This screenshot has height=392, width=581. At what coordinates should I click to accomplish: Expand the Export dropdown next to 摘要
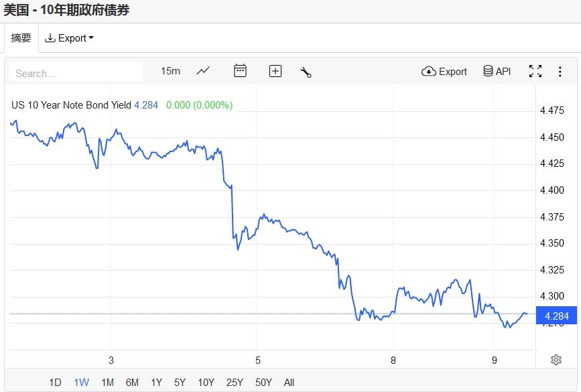tap(69, 38)
